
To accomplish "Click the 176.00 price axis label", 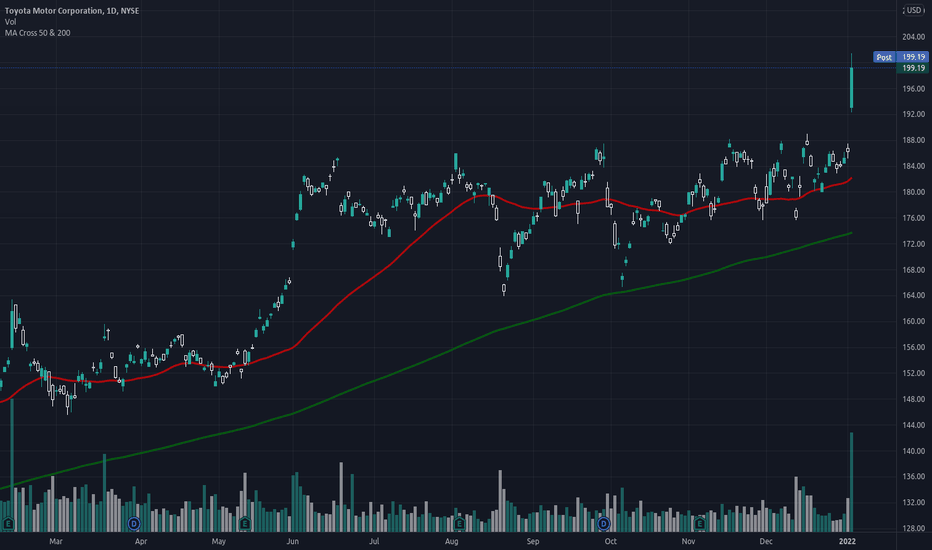I will click(x=914, y=218).
